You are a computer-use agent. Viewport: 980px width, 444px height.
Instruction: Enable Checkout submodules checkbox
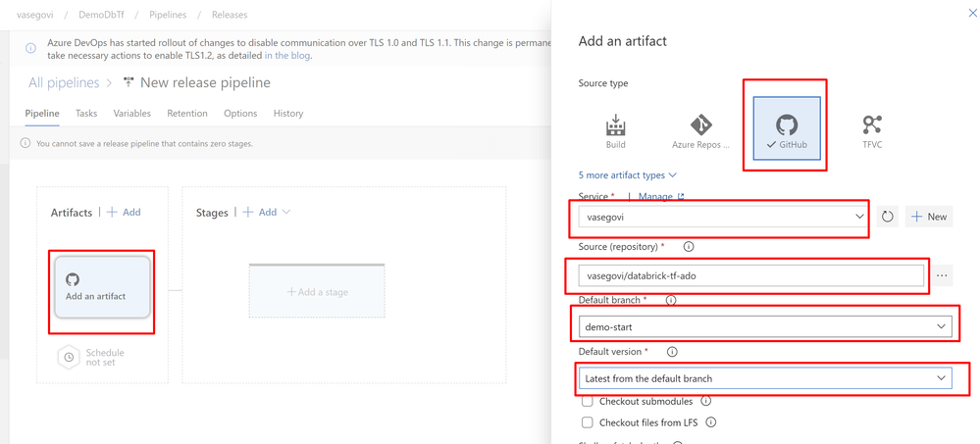click(x=587, y=401)
